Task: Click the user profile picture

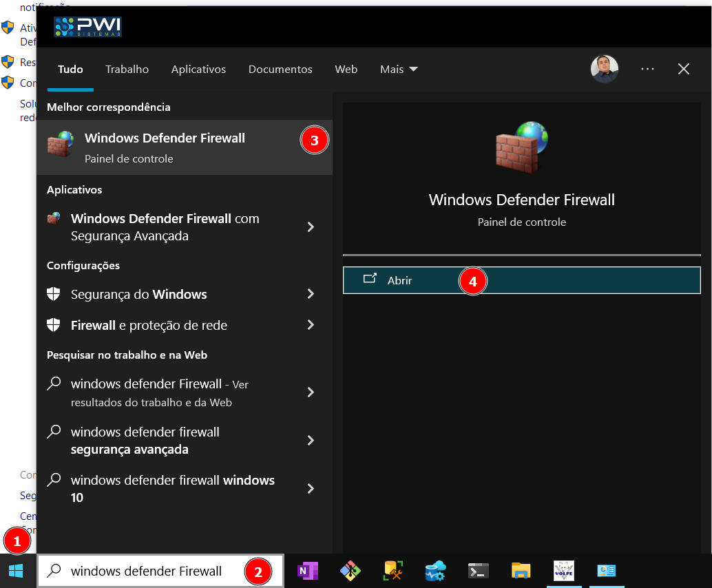Action: (x=605, y=69)
